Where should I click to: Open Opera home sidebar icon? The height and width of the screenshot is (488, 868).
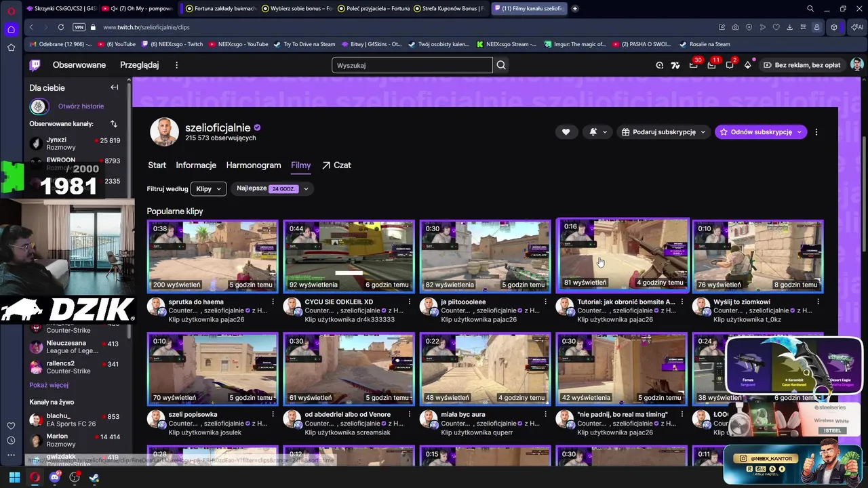coord(11,29)
